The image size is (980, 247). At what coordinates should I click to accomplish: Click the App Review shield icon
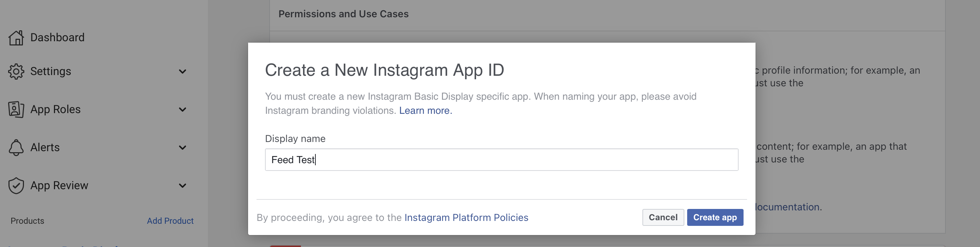16,186
